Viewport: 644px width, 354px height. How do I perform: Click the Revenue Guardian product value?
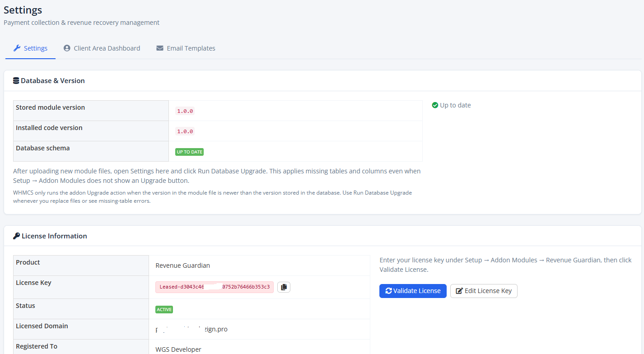click(182, 265)
